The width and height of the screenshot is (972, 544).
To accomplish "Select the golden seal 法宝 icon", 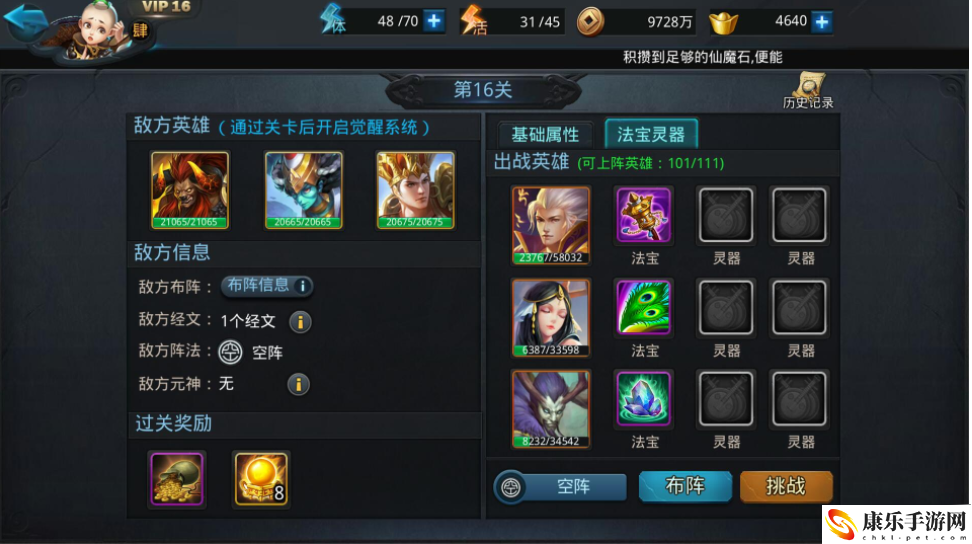I will tap(643, 215).
